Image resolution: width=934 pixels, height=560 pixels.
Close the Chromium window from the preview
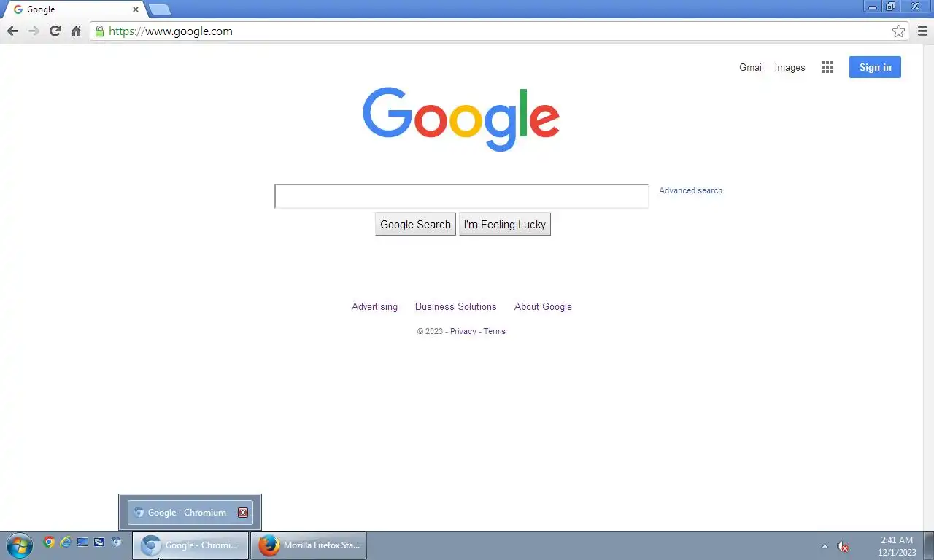click(243, 513)
